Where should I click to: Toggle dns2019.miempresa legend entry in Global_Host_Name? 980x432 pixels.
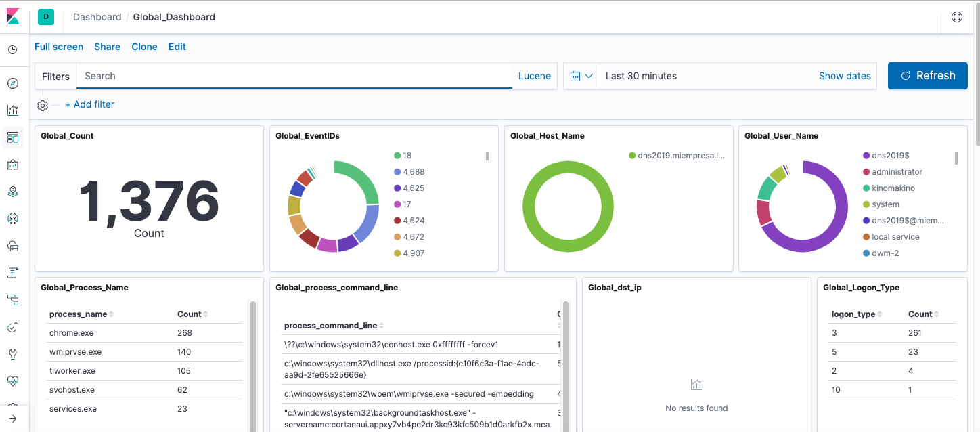[x=681, y=156]
